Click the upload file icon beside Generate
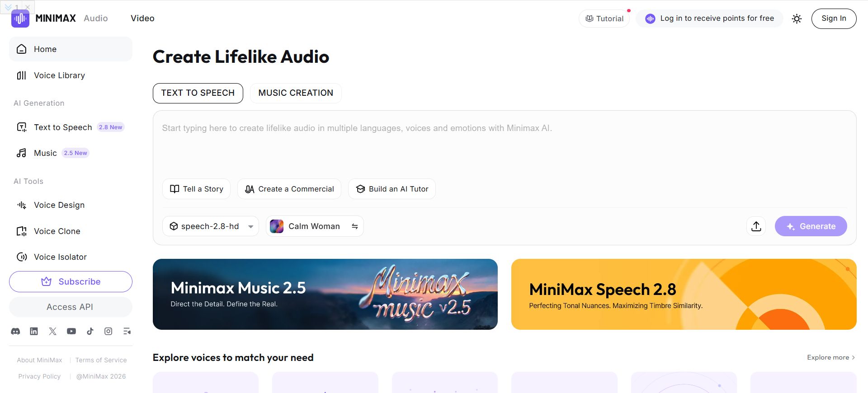The width and height of the screenshot is (868, 393). (x=756, y=226)
